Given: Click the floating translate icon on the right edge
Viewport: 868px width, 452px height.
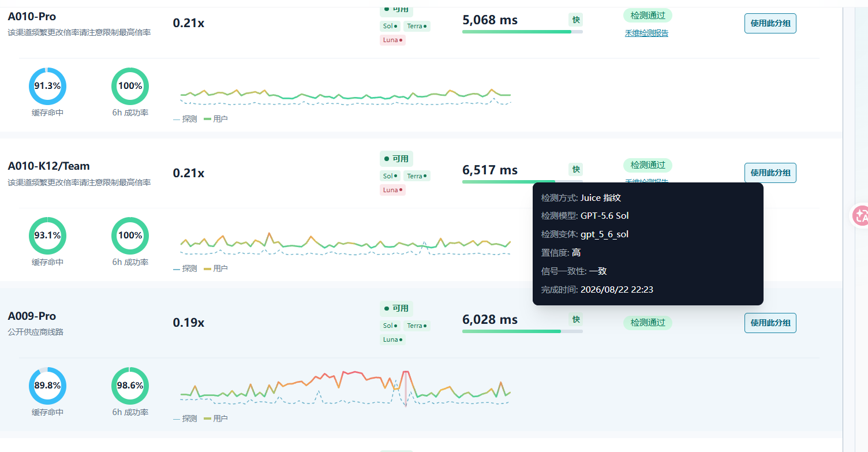Looking at the screenshot, I should tap(860, 216).
